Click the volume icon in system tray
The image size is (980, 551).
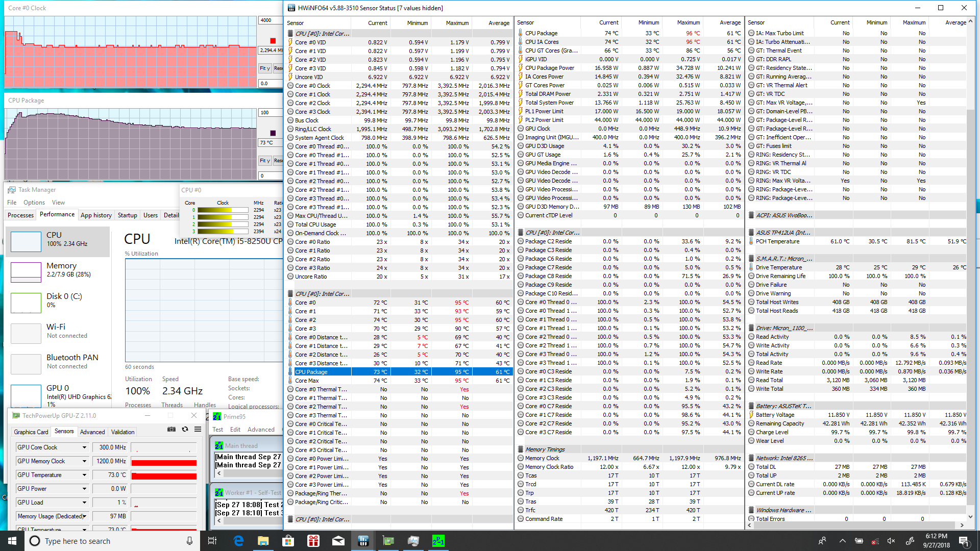pyautogui.click(x=891, y=541)
